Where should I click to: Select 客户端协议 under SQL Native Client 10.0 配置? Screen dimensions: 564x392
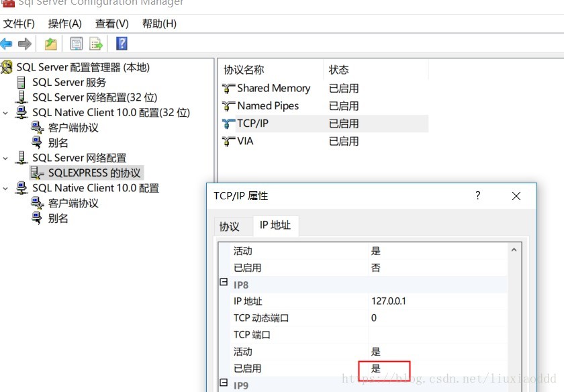click(x=73, y=203)
